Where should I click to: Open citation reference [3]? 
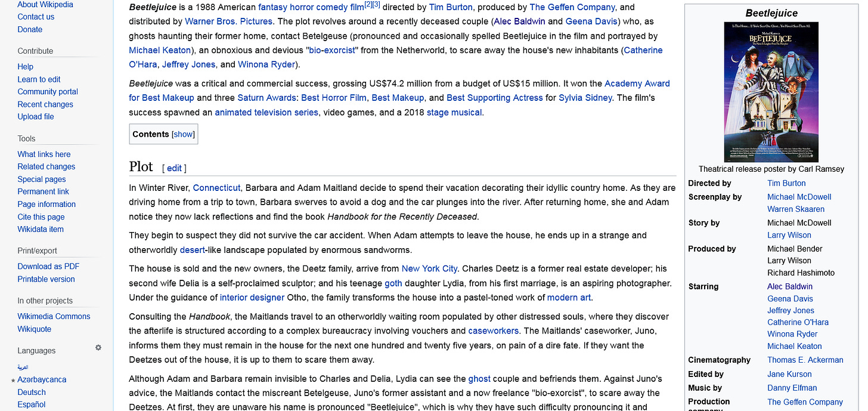pyautogui.click(x=376, y=5)
